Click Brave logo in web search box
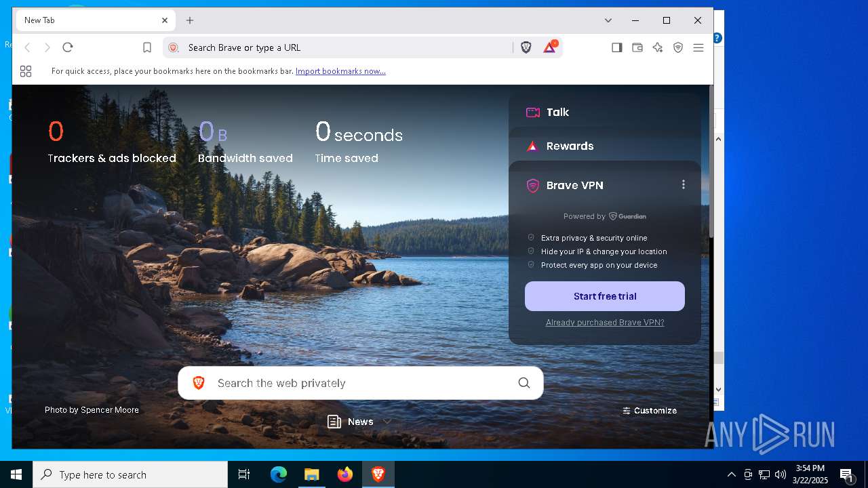The image size is (868, 488). (x=199, y=383)
